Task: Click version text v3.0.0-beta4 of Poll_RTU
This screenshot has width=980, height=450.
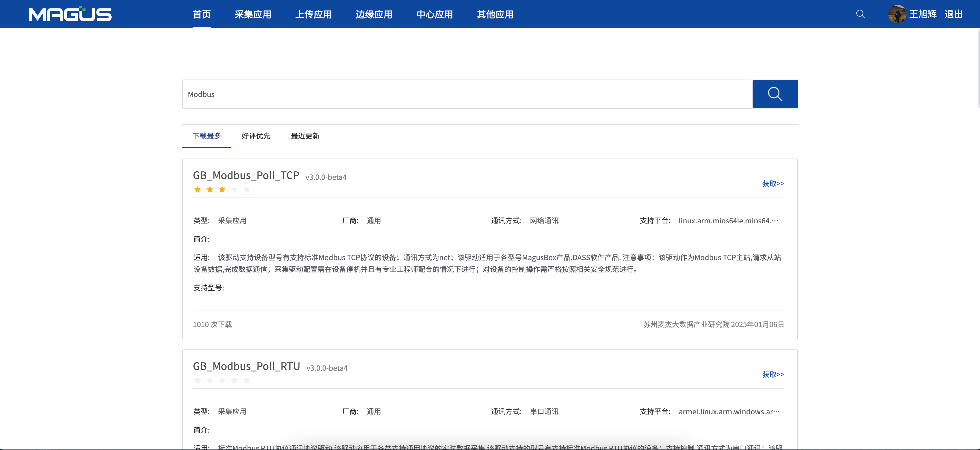Action: click(327, 368)
